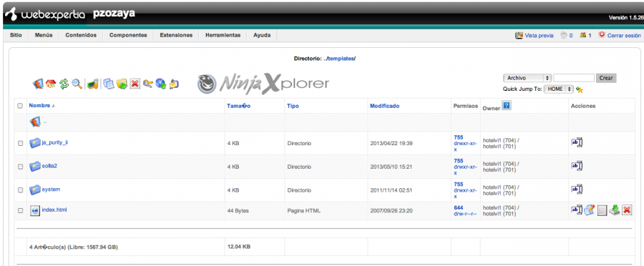Image resolution: width=644 pixels, height=266 pixels.
Task: Sort by the Nombre column header
Action: (x=39, y=106)
